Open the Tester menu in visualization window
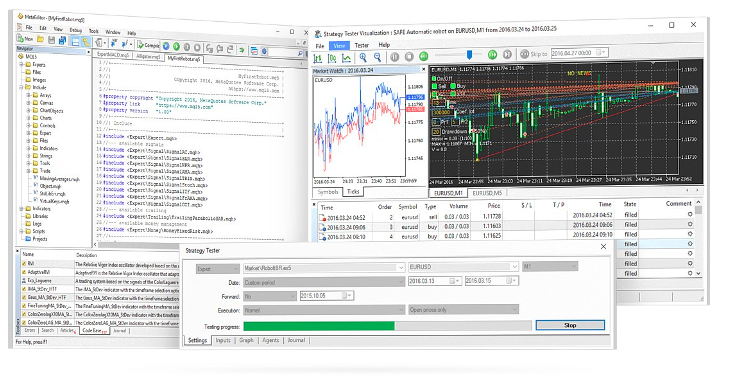The image size is (741, 376). click(x=362, y=45)
